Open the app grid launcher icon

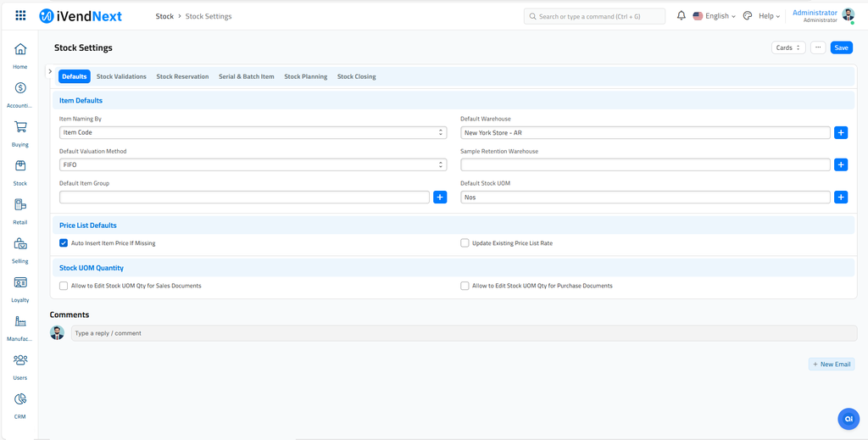click(x=20, y=16)
